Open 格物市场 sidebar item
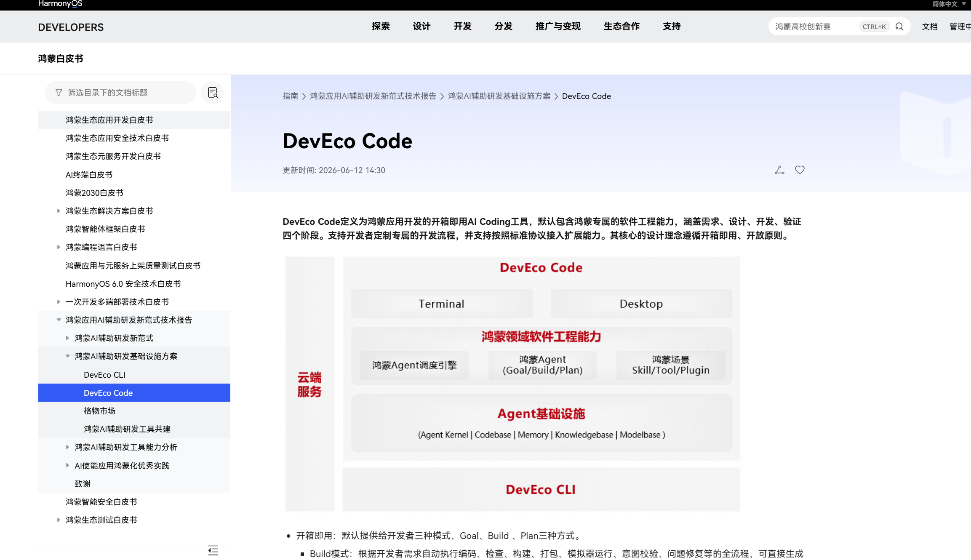Screen dimensions: 971x560 point(134,411)
